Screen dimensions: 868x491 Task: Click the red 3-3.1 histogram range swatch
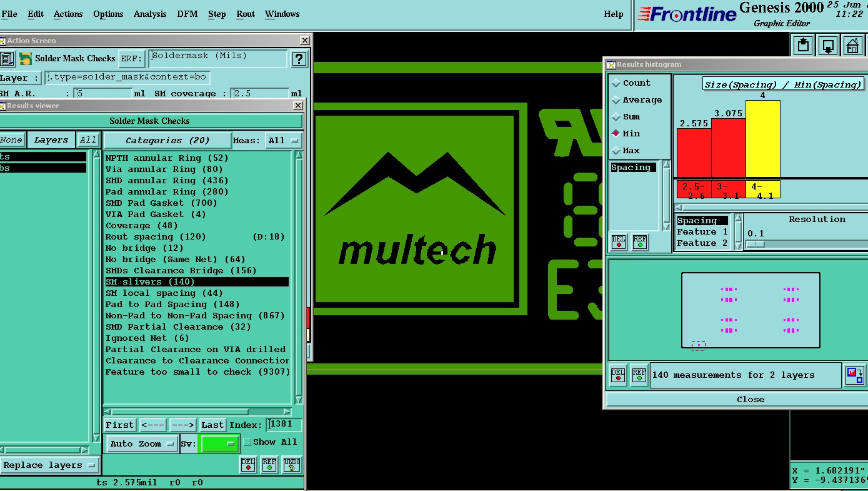tap(729, 190)
